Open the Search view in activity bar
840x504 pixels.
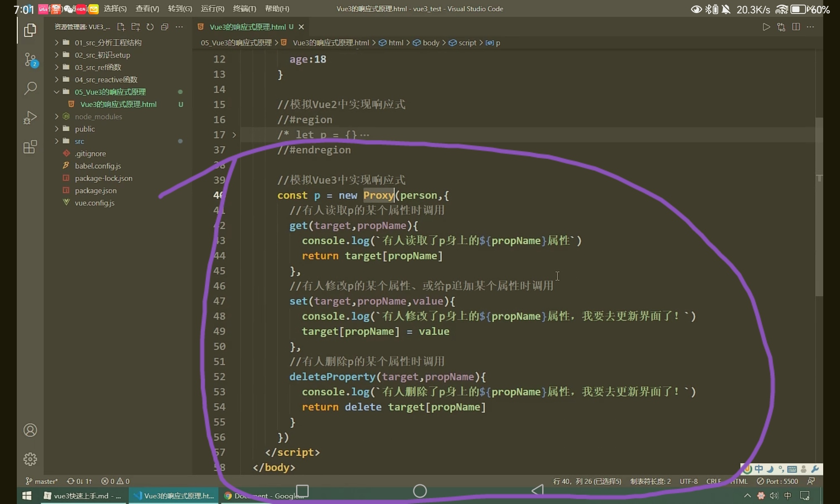pos(30,88)
